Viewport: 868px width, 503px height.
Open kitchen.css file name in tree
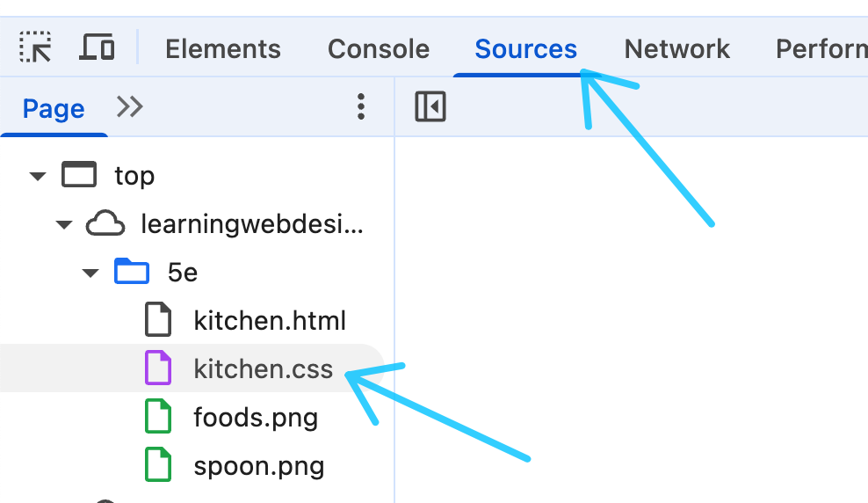pos(263,369)
